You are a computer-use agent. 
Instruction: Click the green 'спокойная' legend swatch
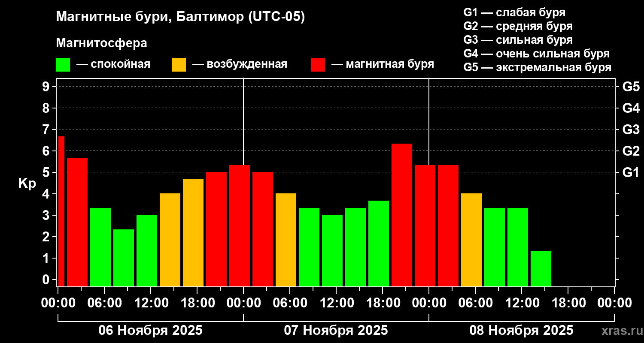(63, 65)
